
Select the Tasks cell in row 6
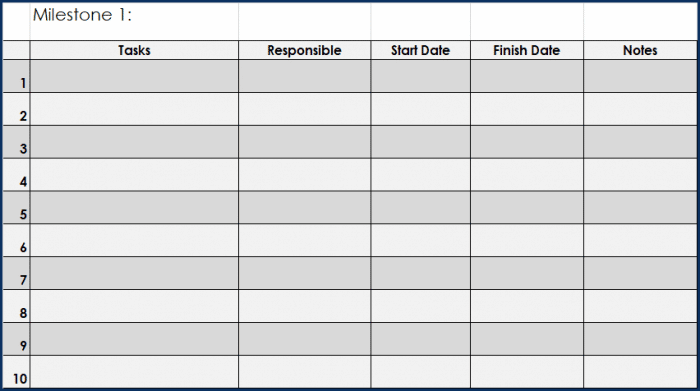(134, 241)
